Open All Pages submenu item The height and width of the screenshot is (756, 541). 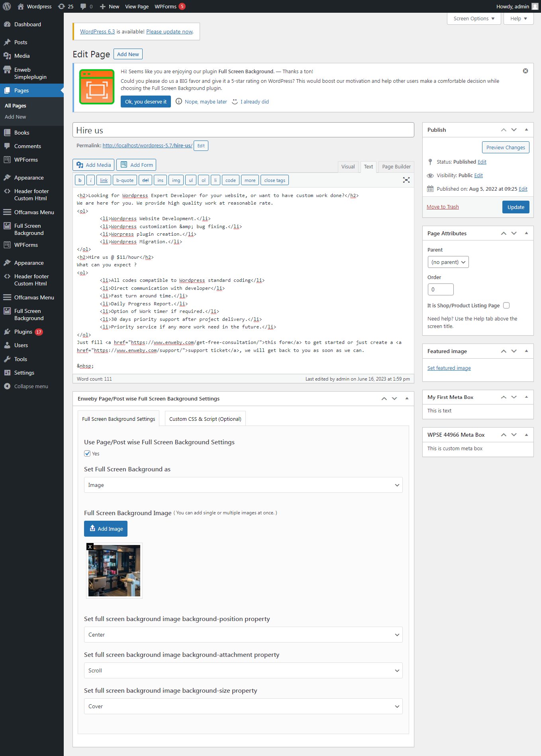click(16, 105)
